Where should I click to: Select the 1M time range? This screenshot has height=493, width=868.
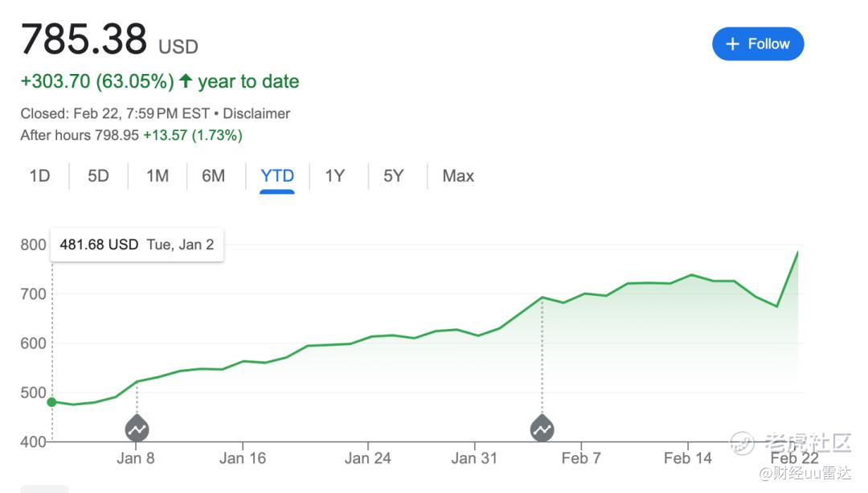(x=158, y=175)
